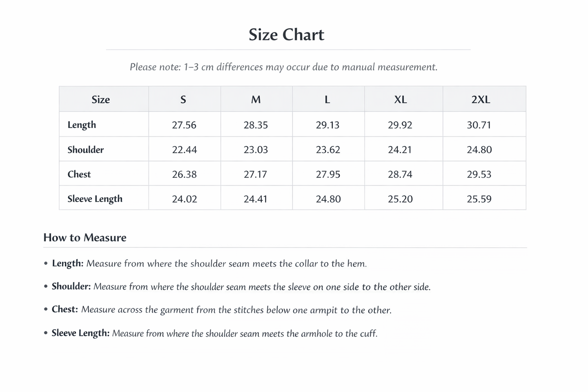Screen dimensions: 588x392
Task: Click the Sleeve Length row label
Action: point(95,199)
